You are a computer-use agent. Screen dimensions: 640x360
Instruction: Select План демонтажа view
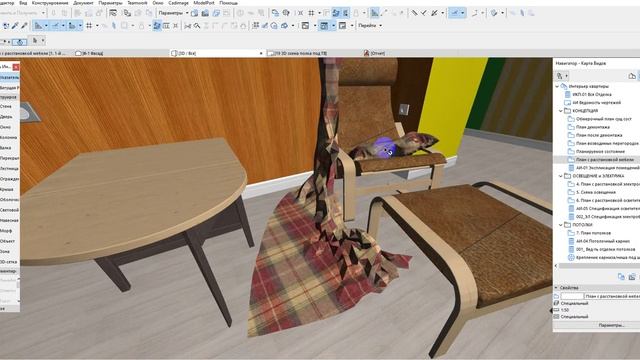coord(593,127)
